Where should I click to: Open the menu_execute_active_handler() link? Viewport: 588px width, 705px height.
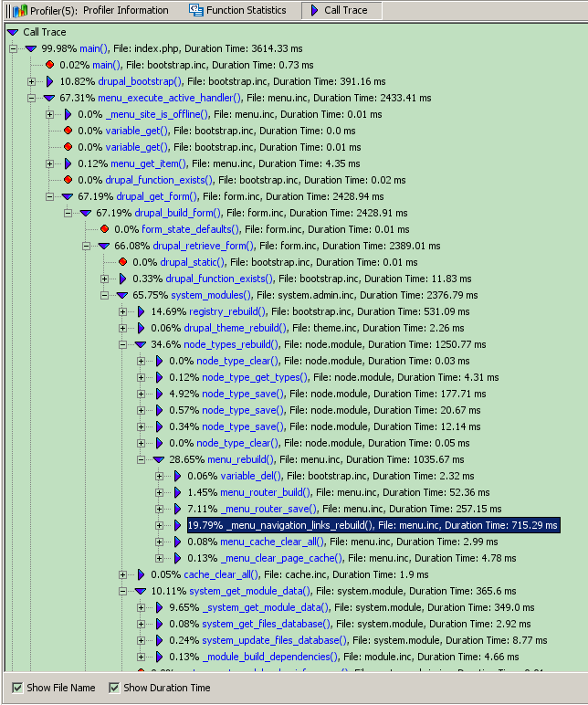(170, 98)
